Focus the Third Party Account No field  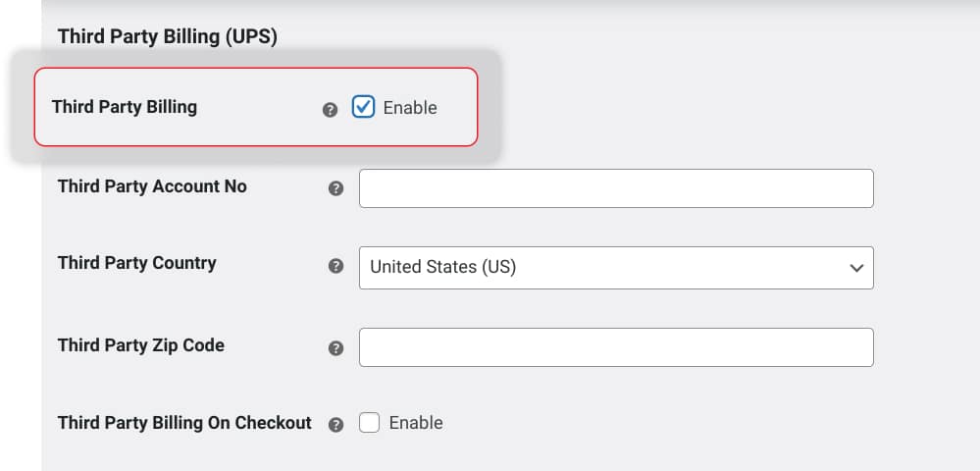615,188
